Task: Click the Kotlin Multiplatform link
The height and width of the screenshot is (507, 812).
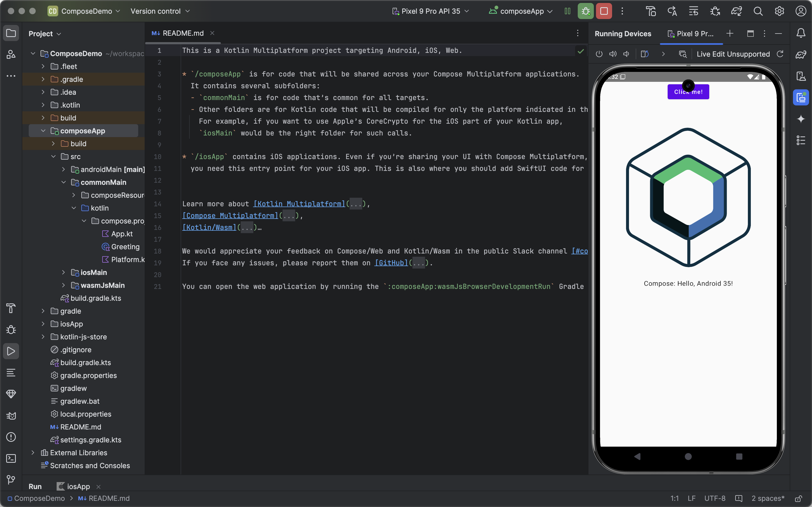Action: coord(298,204)
